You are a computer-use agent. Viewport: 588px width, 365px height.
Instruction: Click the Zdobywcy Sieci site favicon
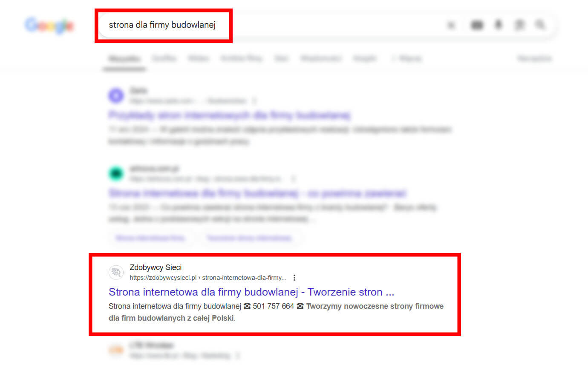pos(116,272)
